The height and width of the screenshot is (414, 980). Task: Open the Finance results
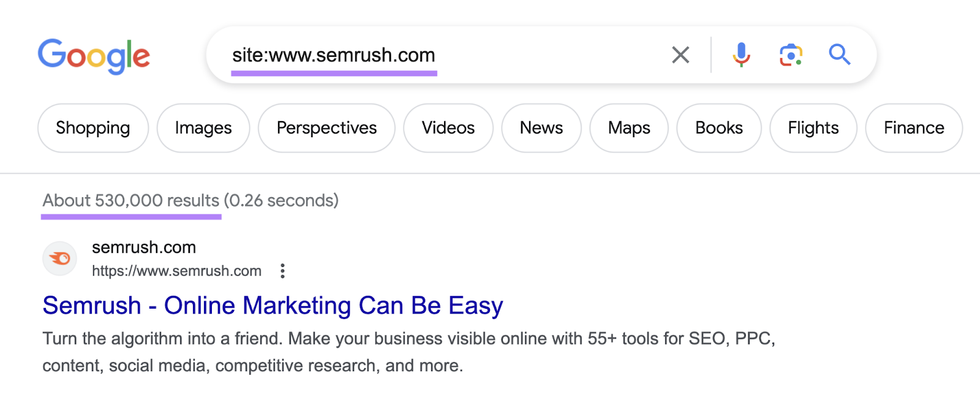tap(913, 128)
